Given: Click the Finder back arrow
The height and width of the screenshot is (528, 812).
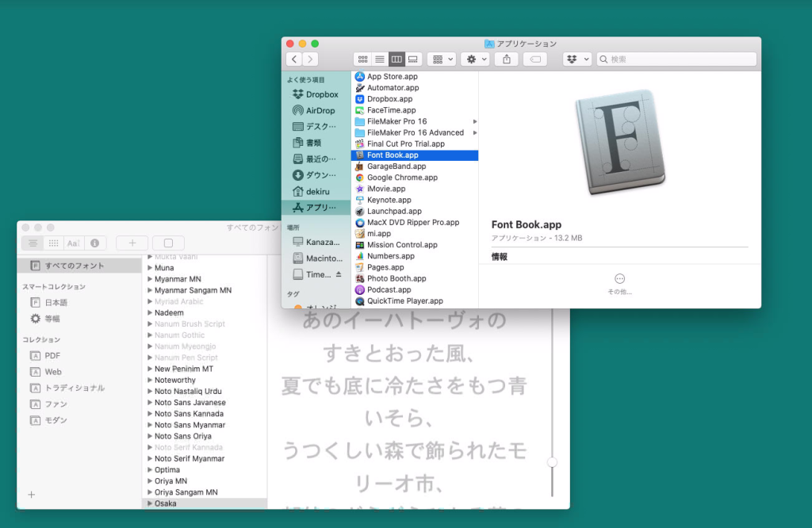Looking at the screenshot, I should click(x=294, y=59).
